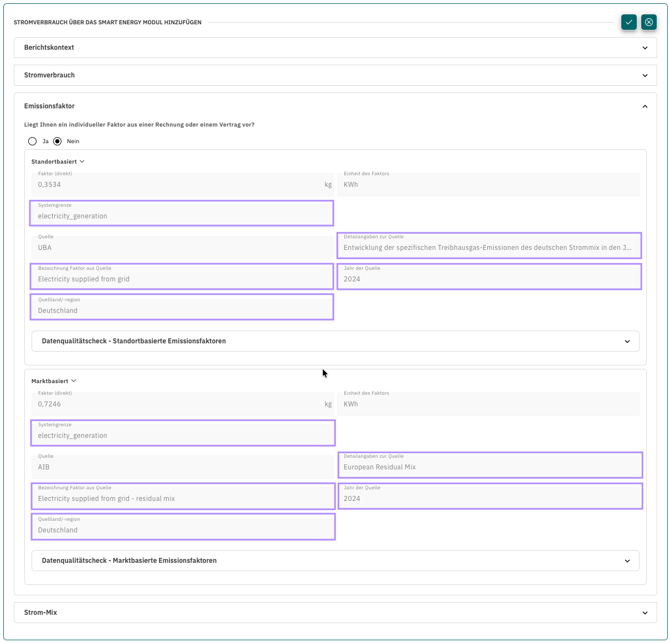Expand Datenqualitätscheck - Marktbasierte Emissionsfaktoren
The image size is (670, 643).
(335, 561)
